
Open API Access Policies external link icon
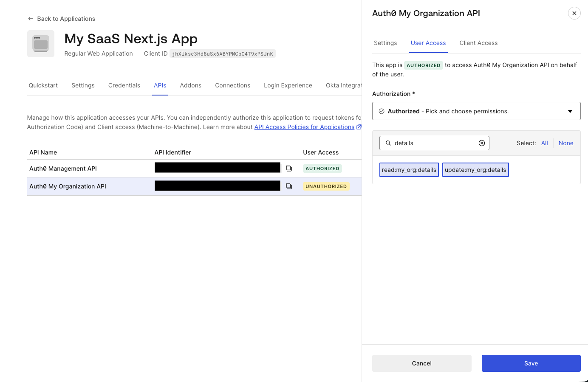[x=359, y=126]
